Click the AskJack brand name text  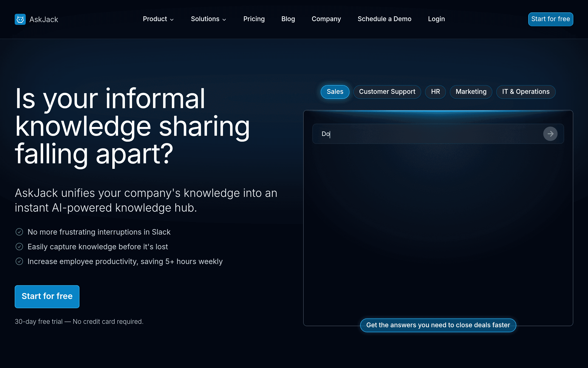(44, 20)
